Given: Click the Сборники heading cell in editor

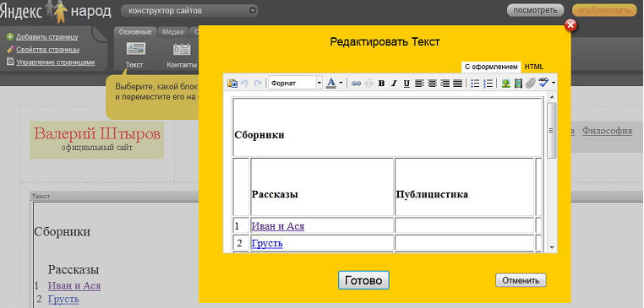Looking at the screenshot, I should point(387,127).
